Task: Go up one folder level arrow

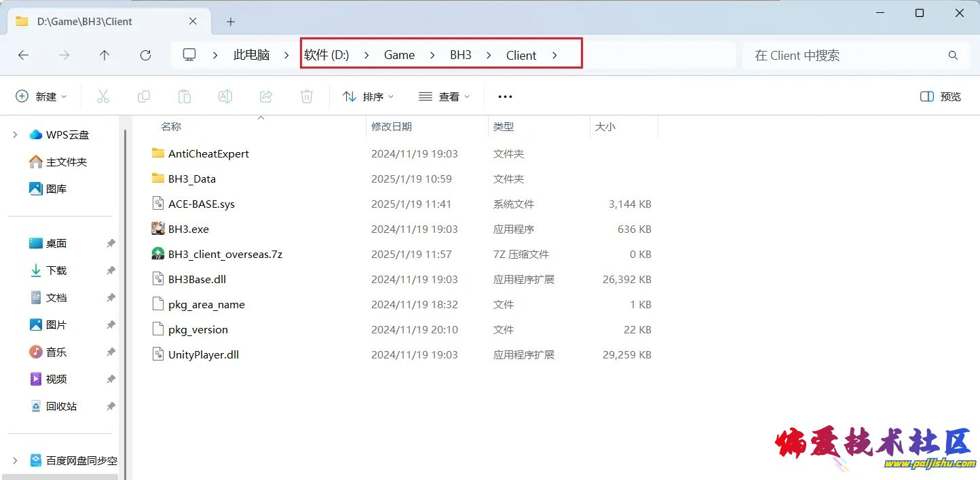Action: pyautogui.click(x=105, y=56)
